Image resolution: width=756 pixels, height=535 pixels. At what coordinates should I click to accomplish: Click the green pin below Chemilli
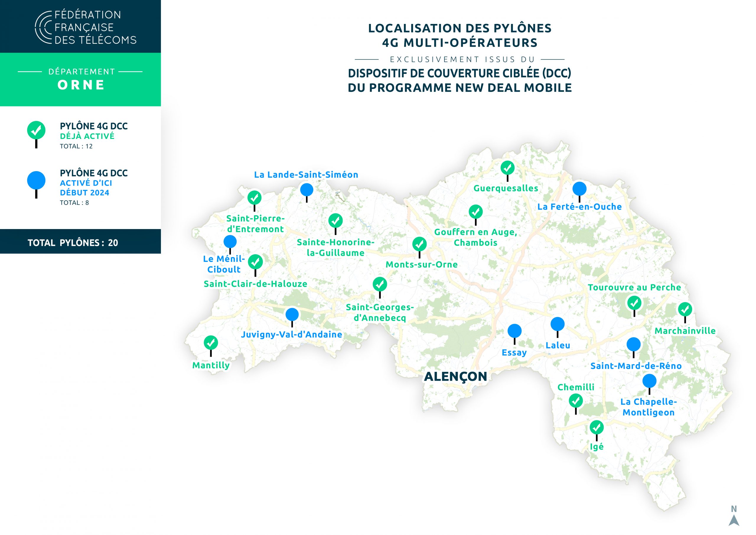(576, 403)
